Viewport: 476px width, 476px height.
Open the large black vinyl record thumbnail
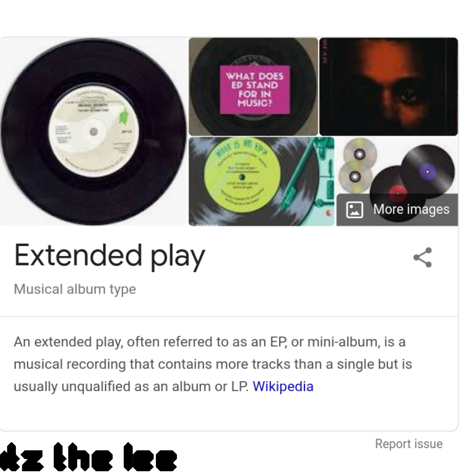click(94, 132)
